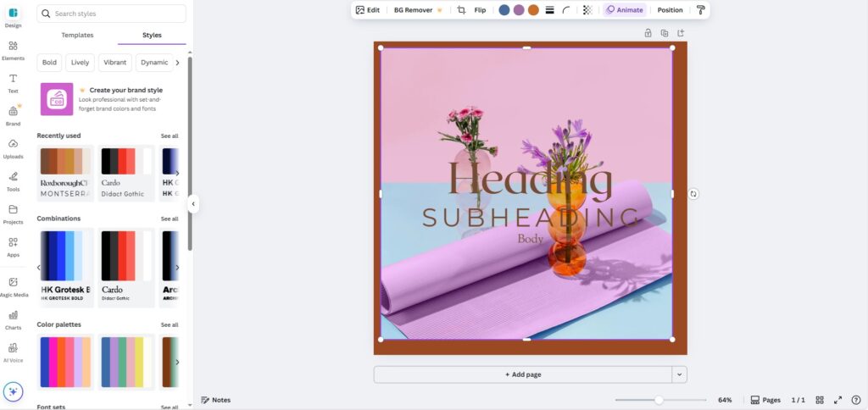Click the Edit image button
Image resolution: width=868 pixels, height=410 pixels.
click(368, 10)
